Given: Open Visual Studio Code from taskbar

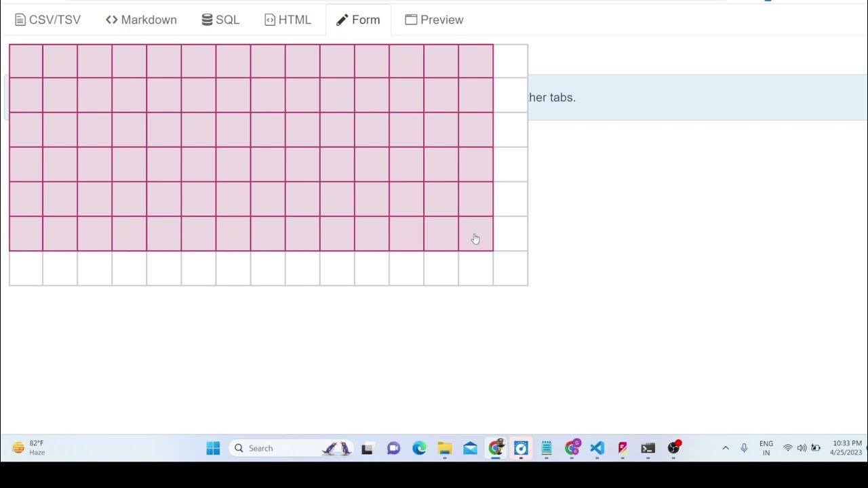Looking at the screenshot, I should click(597, 448).
